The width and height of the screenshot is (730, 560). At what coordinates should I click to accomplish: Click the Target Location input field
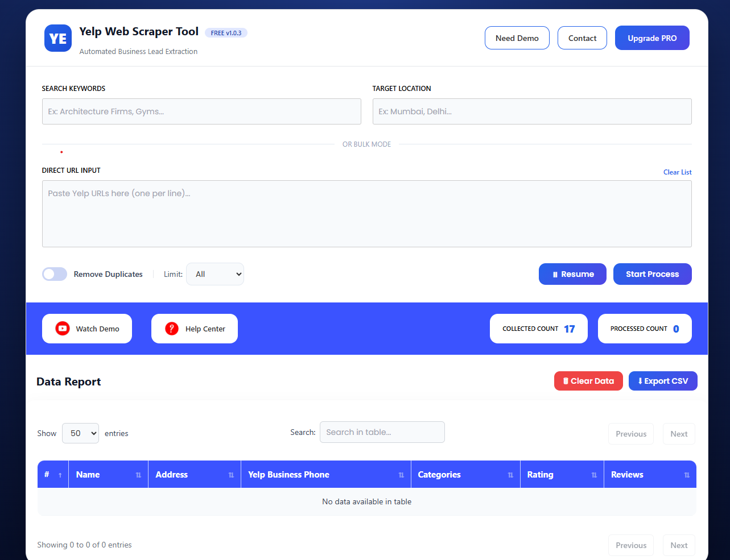(531, 111)
